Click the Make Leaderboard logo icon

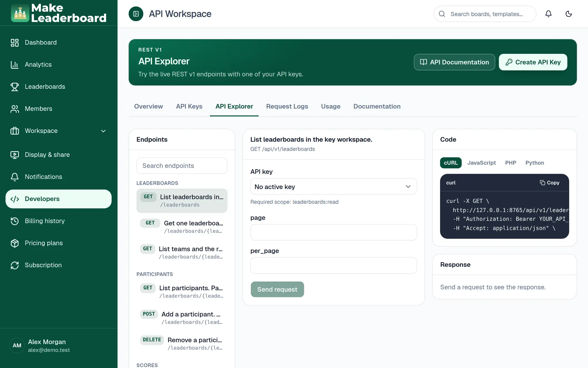click(x=20, y=13)
